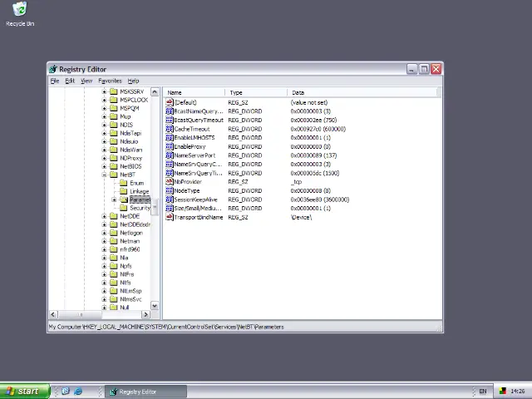Image resolution: width=532 pixels, height=399 pixels.
Task: Select the CacheTimeout DWORD icon
Action: (x=170, y=129)
